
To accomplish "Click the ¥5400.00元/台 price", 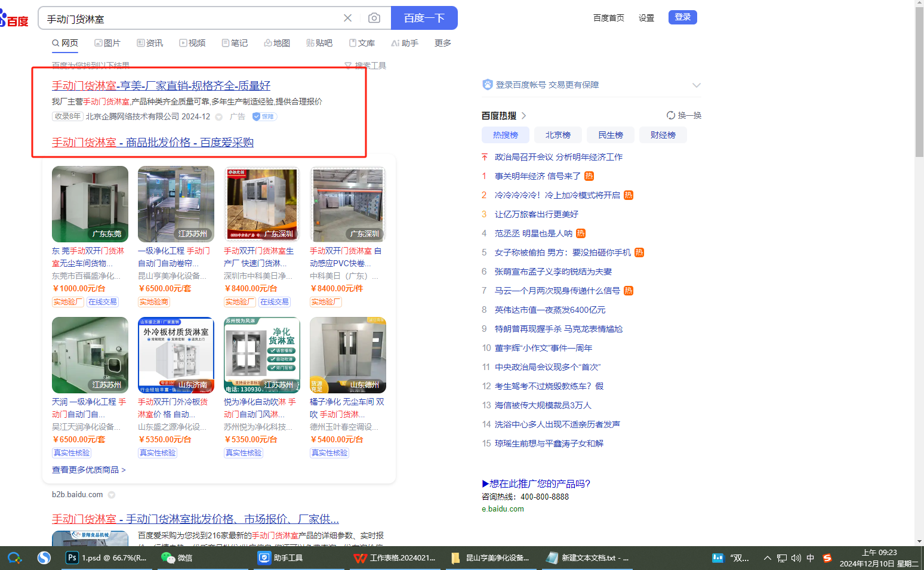I will pos(337,439).
